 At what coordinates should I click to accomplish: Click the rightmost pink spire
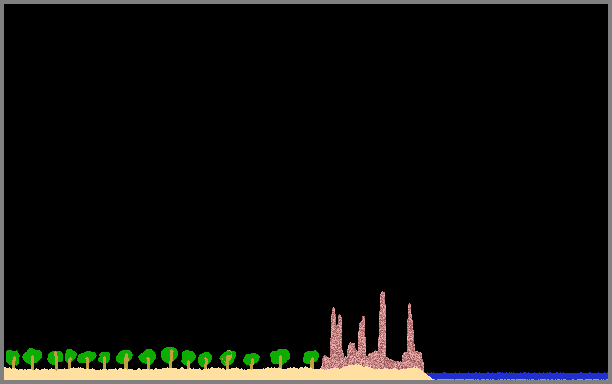[x=410, y=328]
